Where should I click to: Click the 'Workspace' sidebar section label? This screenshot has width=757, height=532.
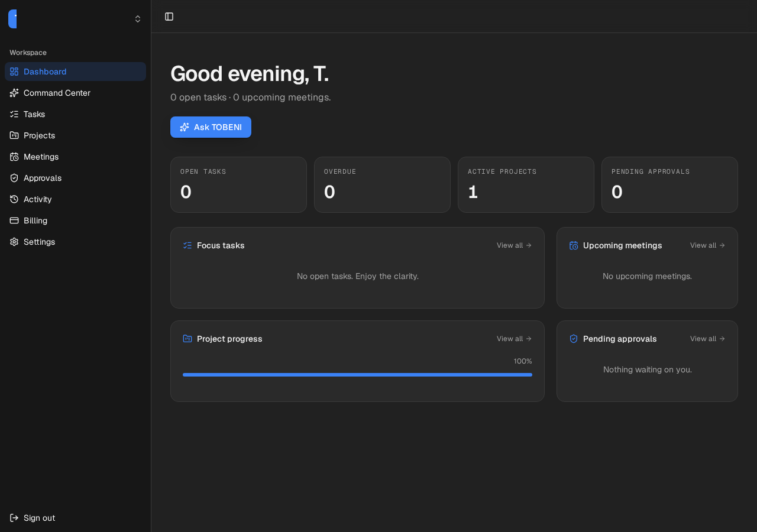coord(28,53)
